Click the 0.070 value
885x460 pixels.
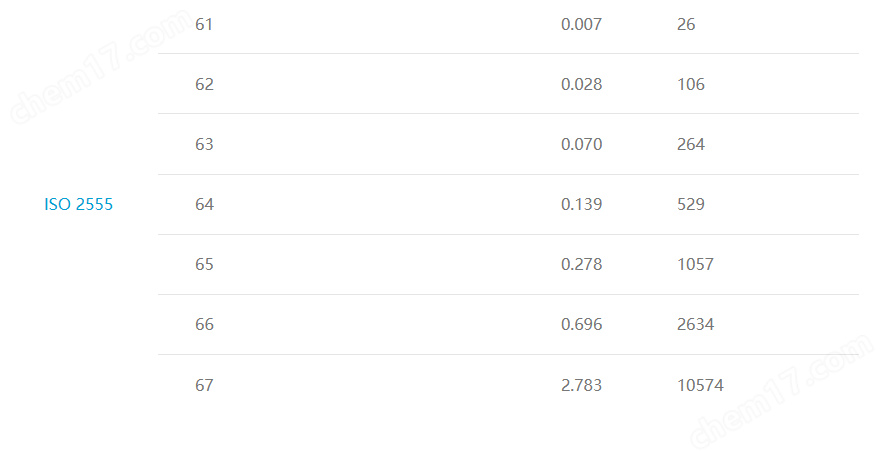click(581, 144)
